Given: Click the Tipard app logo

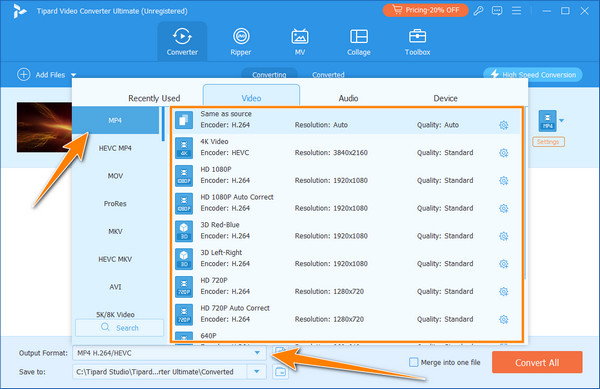Looking at the screenshot, I should [x=19, y=11].
